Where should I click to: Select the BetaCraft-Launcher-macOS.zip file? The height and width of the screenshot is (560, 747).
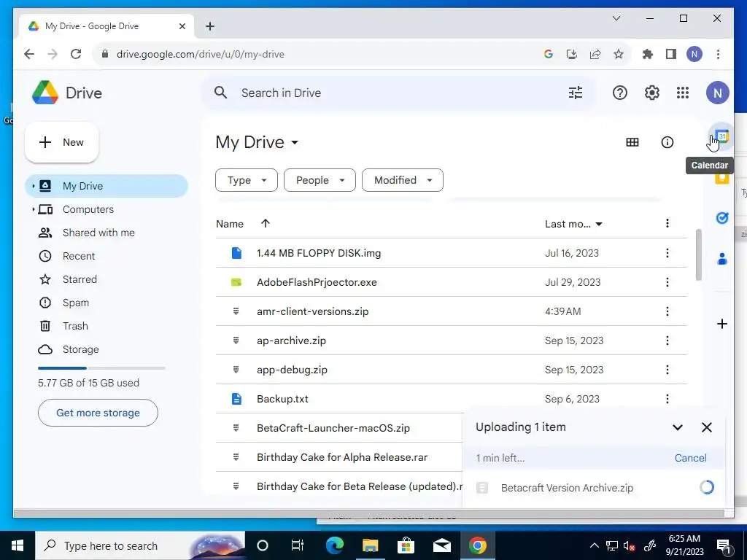click(339, 427)
